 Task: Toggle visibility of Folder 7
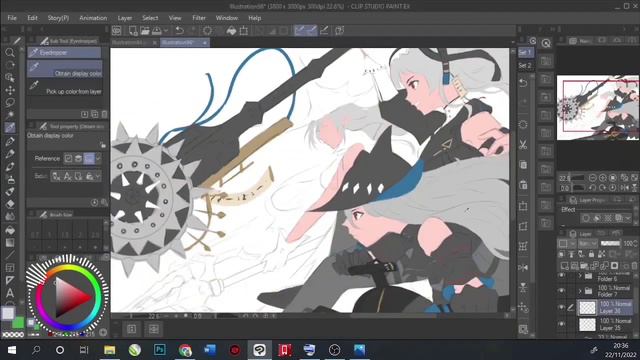point(562,291)
